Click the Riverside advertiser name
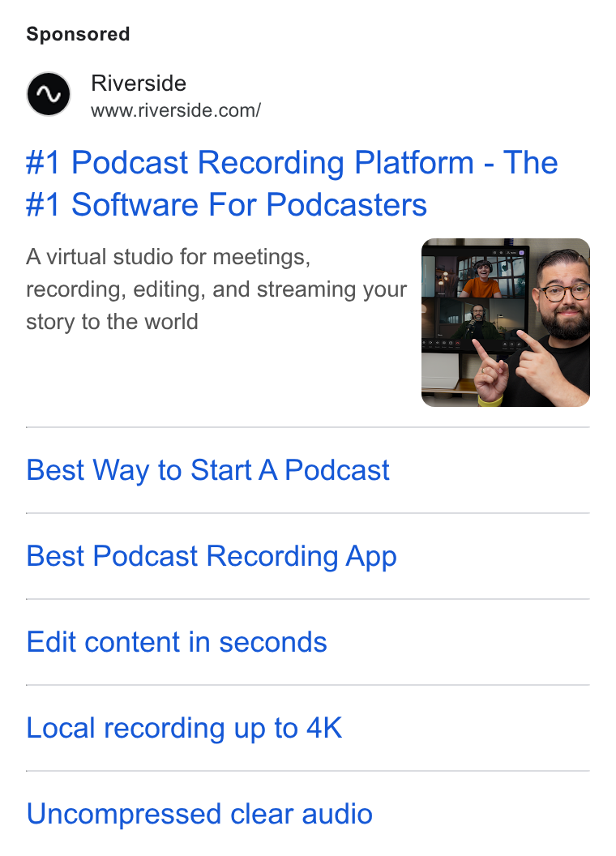The image size is (616, 856). coord(139,83)
